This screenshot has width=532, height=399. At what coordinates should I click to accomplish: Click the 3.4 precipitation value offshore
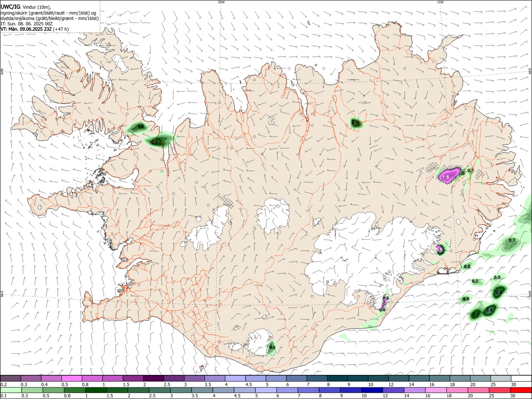click(489, 310)
